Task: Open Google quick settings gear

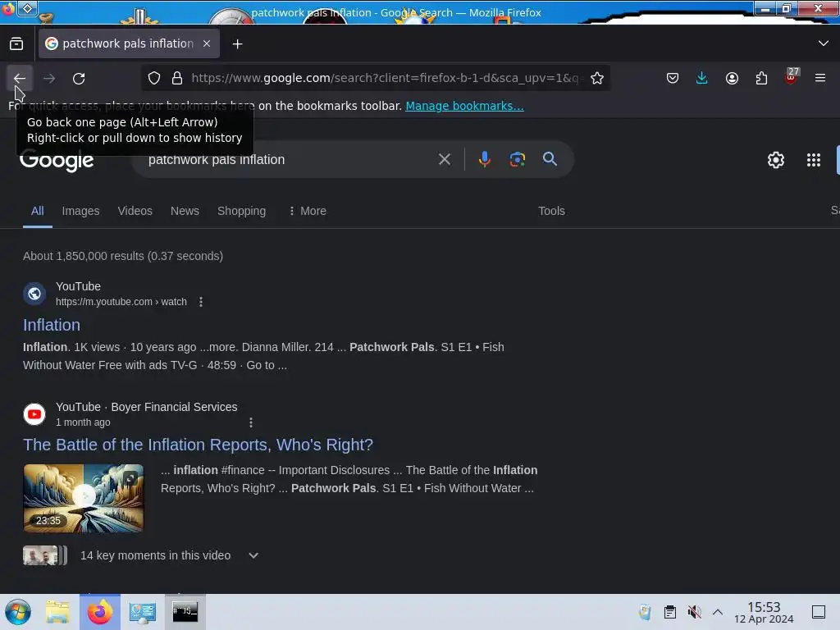Action: pos(776,160)
